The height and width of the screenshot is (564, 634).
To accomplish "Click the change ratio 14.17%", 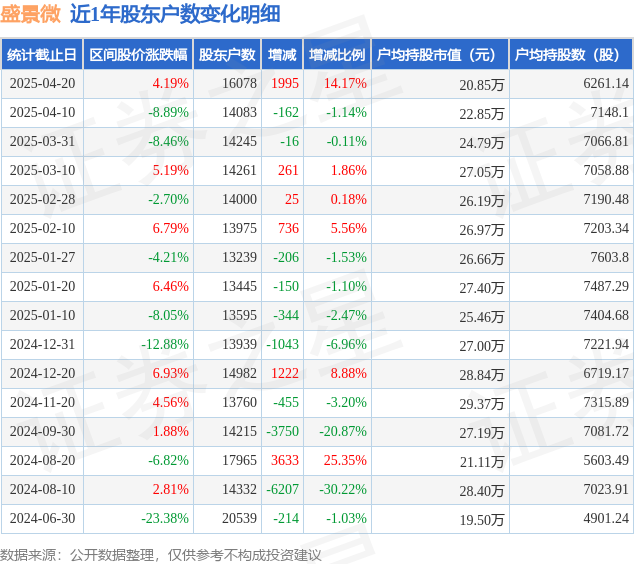I will tap(345, 83).
